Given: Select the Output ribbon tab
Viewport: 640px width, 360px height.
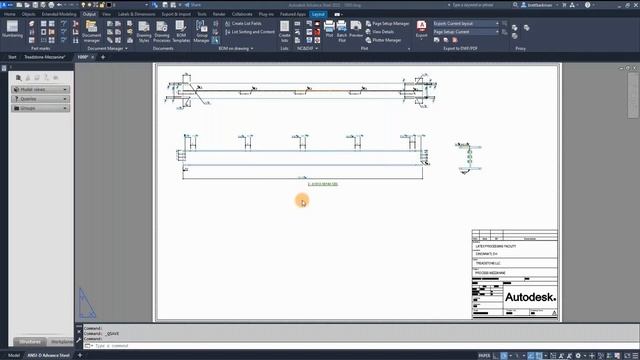Looking at the screenshot, I should pos(89,14).
